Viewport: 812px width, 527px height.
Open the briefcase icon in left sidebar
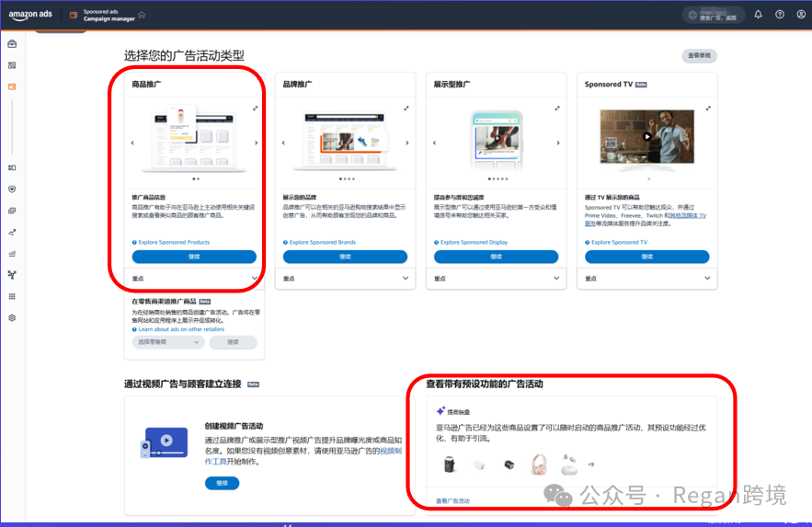pyautogui.click(x=12, y=44)
